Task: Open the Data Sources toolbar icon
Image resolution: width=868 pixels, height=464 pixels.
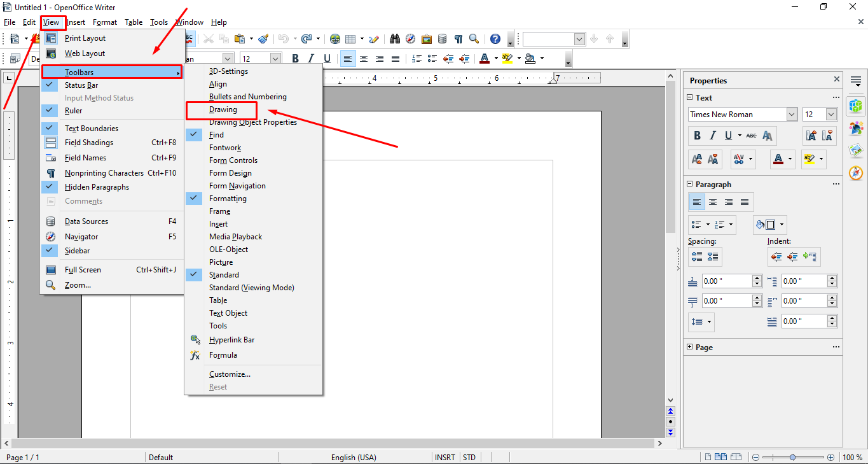Action: (x=442, y=39)
